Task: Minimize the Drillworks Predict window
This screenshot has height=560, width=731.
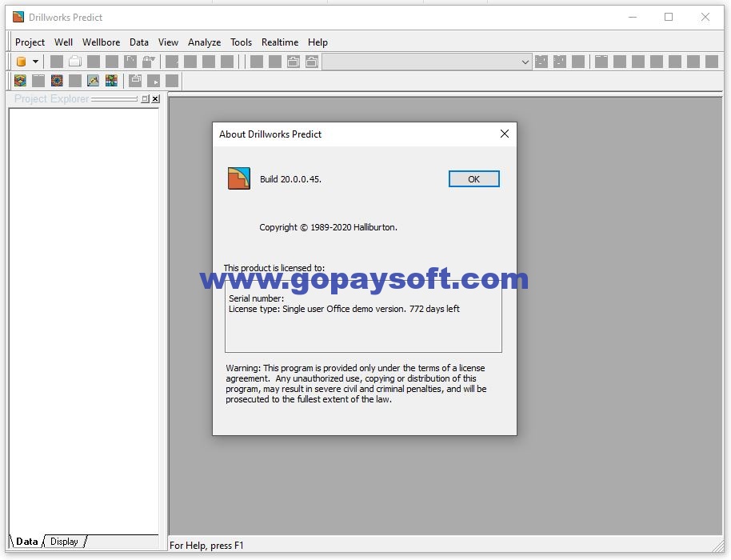Action: (x=633, y=18)
